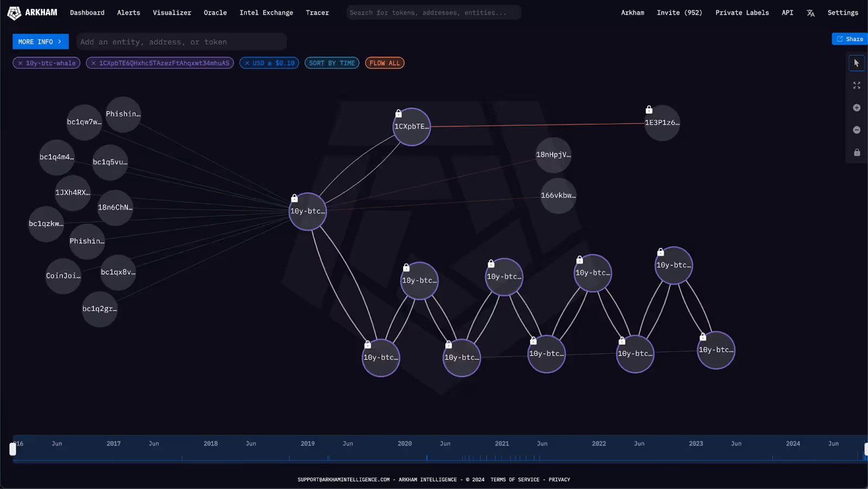The width and height of the screenshot is (868, 489).
Task: Expand the MORE INFO panel
Action: tap(40, 41)
